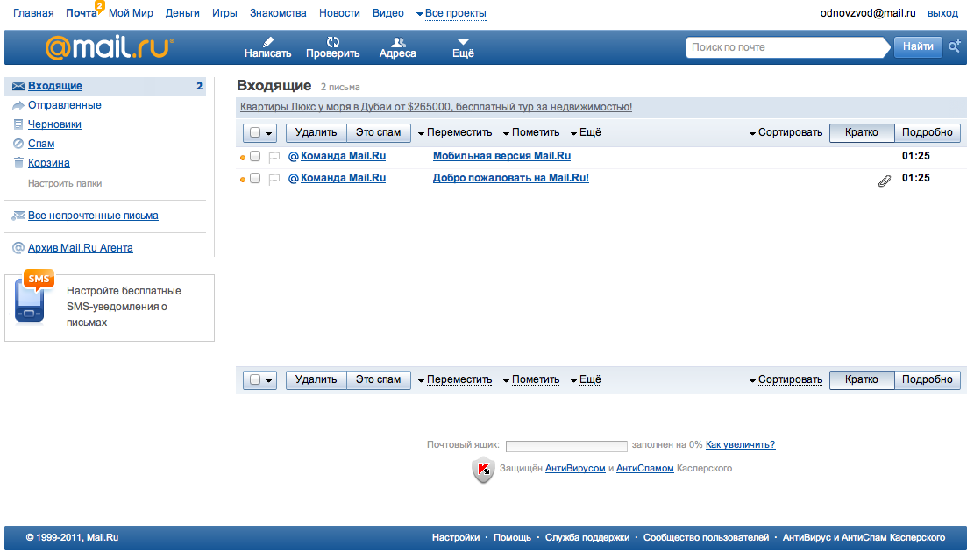This screenshot has height=560, width=974.
Task: Click the выход logout link
Action: (x=943, y=13)
